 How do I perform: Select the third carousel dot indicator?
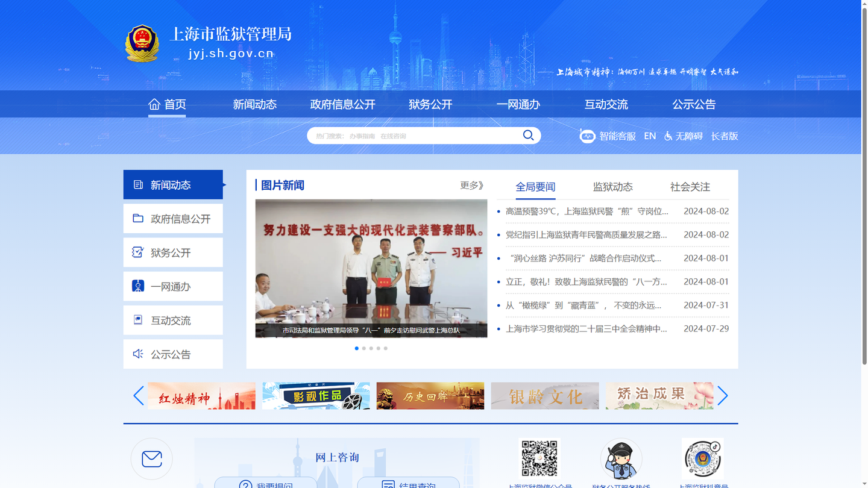pyautogui.click(x=371, y=348)
